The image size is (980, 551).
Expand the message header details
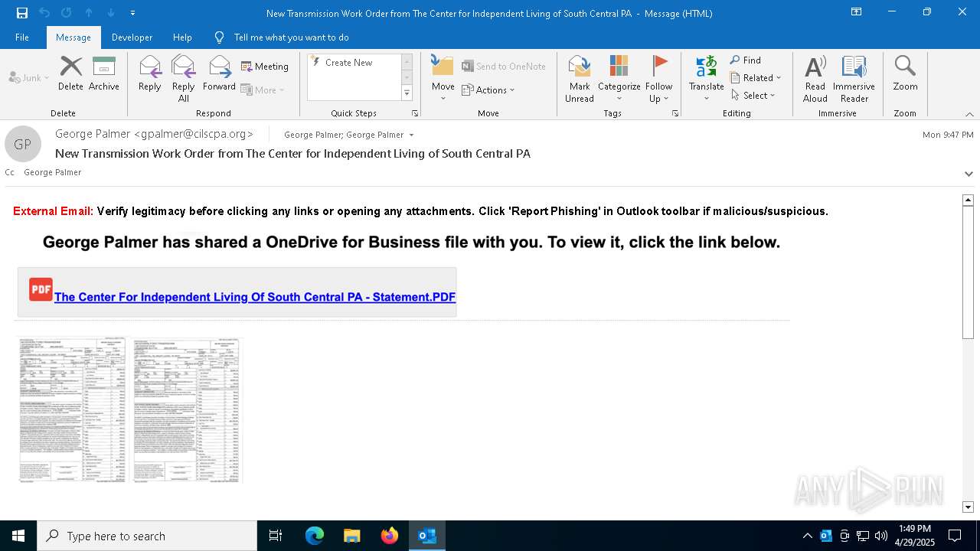(x=969, y=174)
